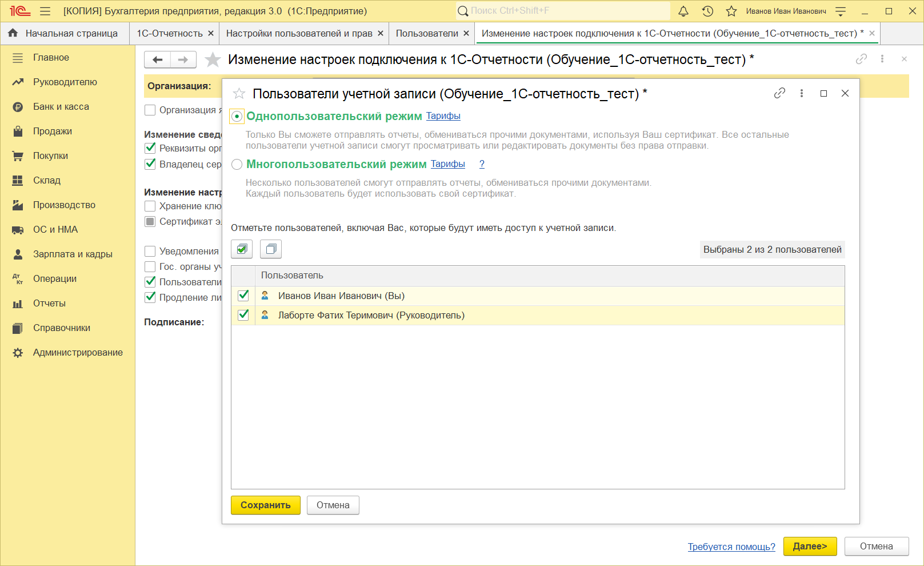
Task: Open Администрирование section
Action: [67, 353]
